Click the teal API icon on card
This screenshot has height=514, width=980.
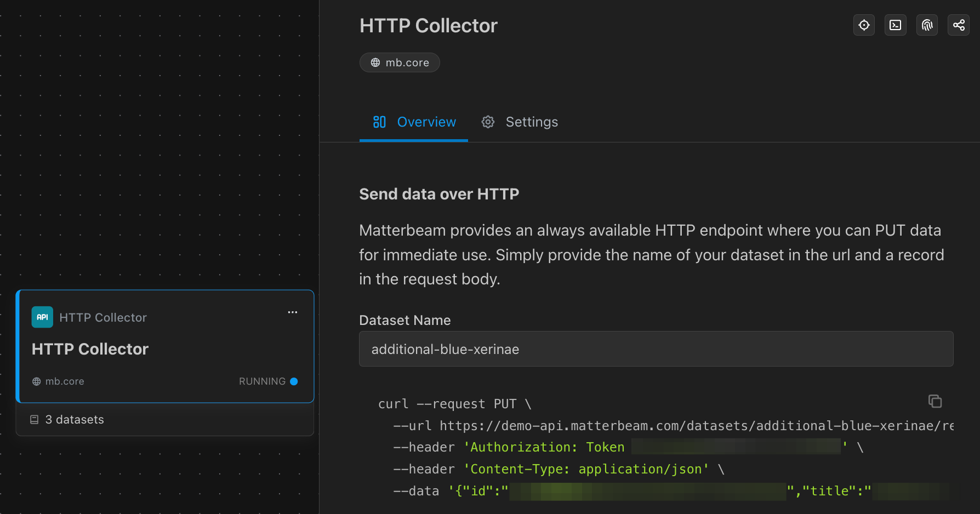click(x=42, y=317)
